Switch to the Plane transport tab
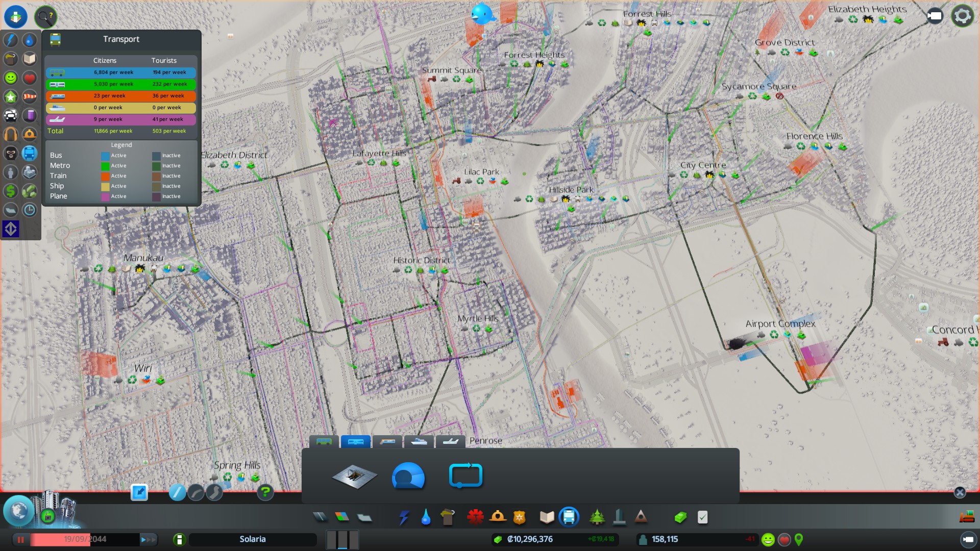This screenshot has width=980, height=551. [450, 442]
